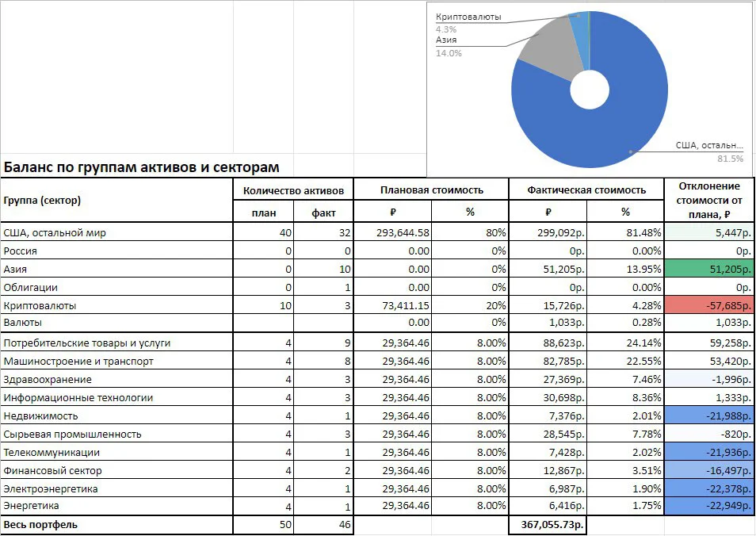Select the Фактическая стоимость header cell
The image size is (756, 536).
pyautogui.click(x=586, y=190)
